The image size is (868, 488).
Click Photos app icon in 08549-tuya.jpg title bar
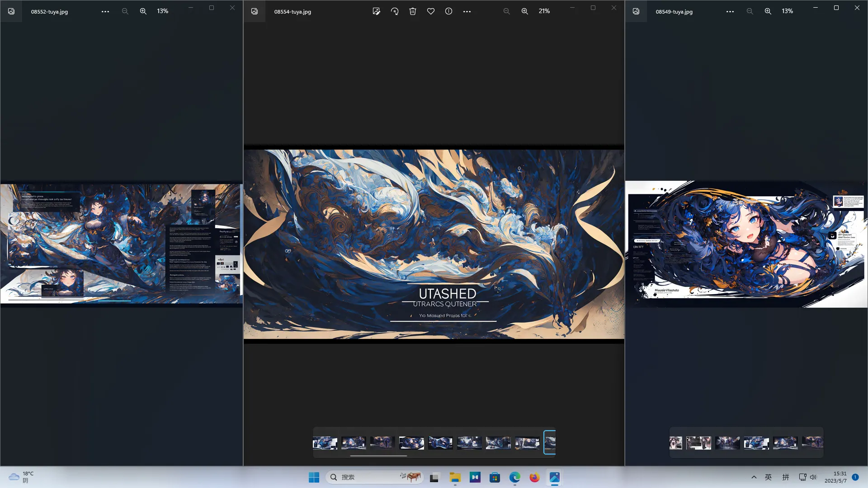click(636, 11)
